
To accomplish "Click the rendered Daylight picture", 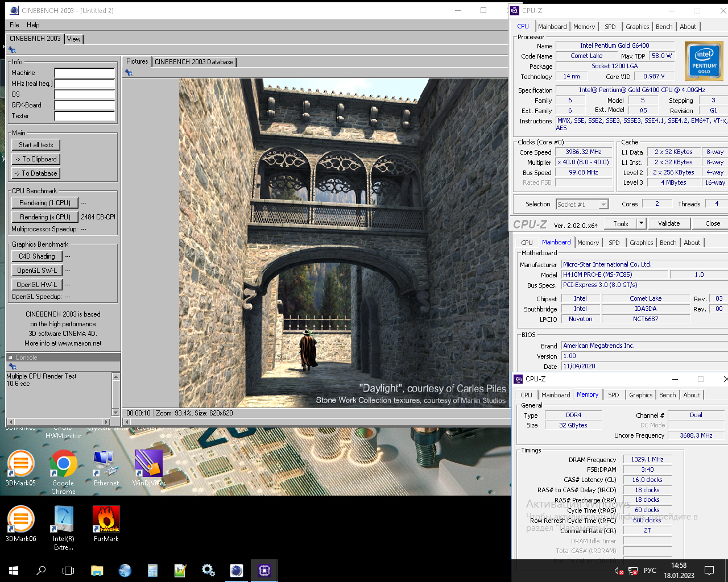I will pyautogui.click(x=344, y=243).
